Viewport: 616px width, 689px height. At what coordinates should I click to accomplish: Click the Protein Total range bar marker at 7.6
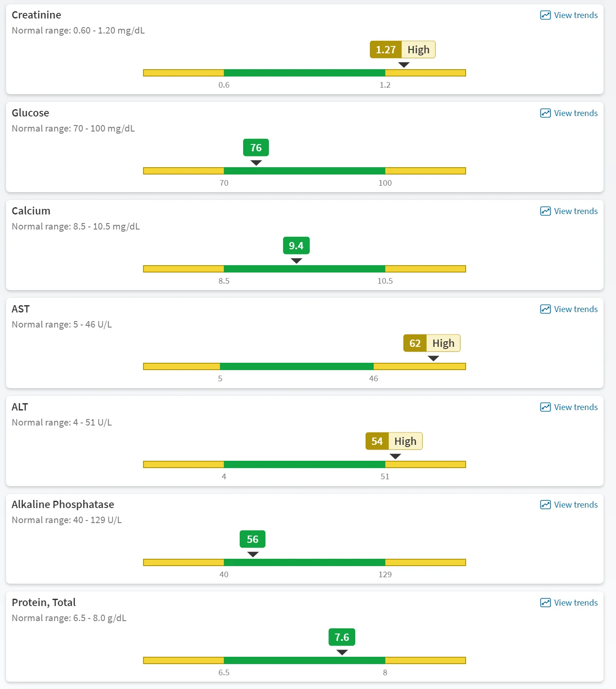point(342,652)
